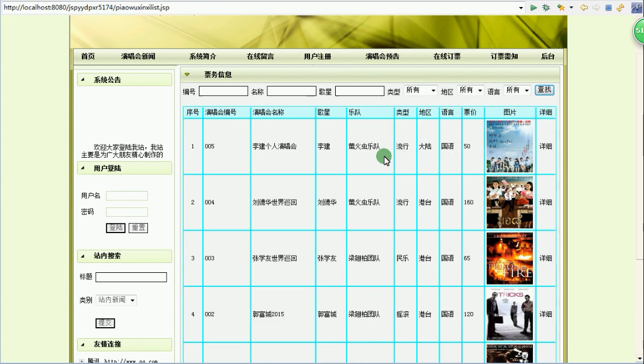Click the Prison on Fire poster thumbnail
The width and height of the screenshot is (644, 364).
[509, 258]
